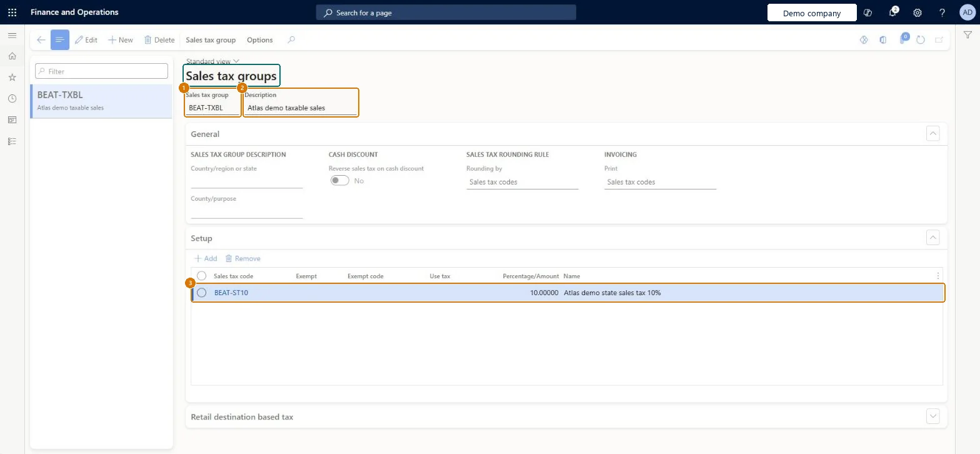Click the New button
Viewport: 980px width, 454px height.
tap(121, 40)
